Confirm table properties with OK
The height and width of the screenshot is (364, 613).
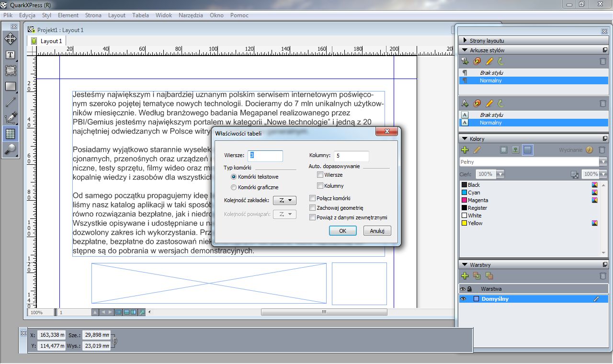click(342, 231)
